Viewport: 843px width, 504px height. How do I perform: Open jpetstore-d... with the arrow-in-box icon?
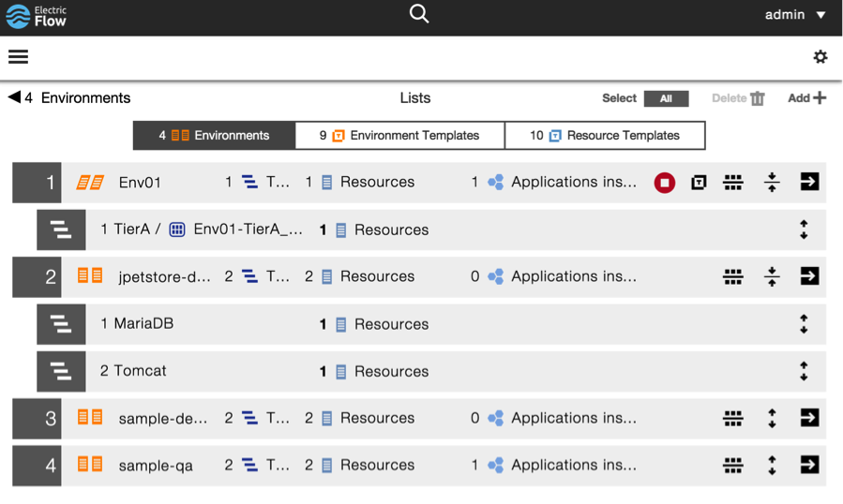click(809, 276)
